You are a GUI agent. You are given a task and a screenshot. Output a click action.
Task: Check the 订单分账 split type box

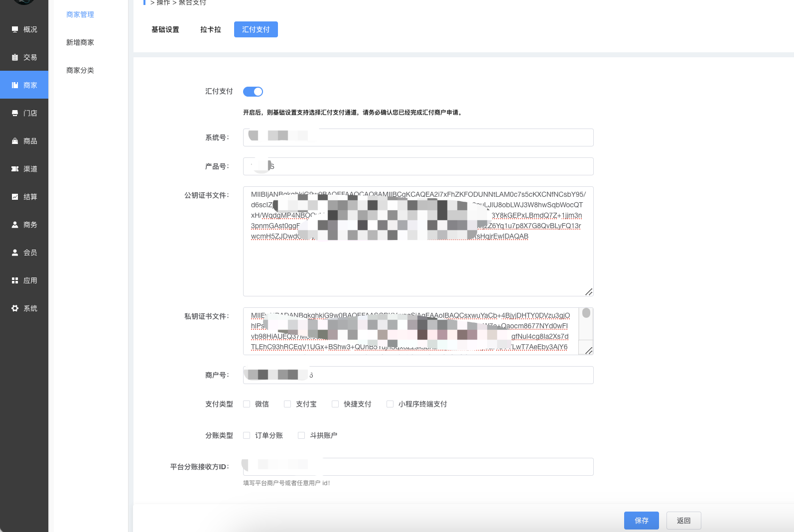click(x=247, y=435)
